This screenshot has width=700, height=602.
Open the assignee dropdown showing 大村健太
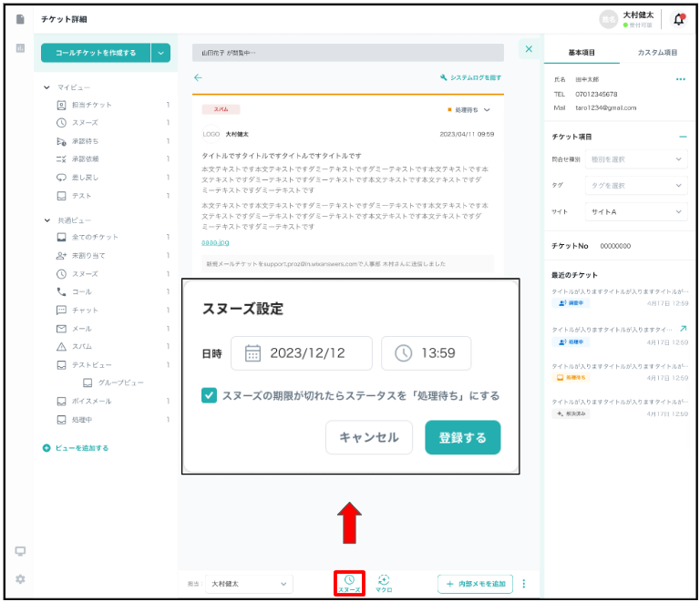pos(248,584)
